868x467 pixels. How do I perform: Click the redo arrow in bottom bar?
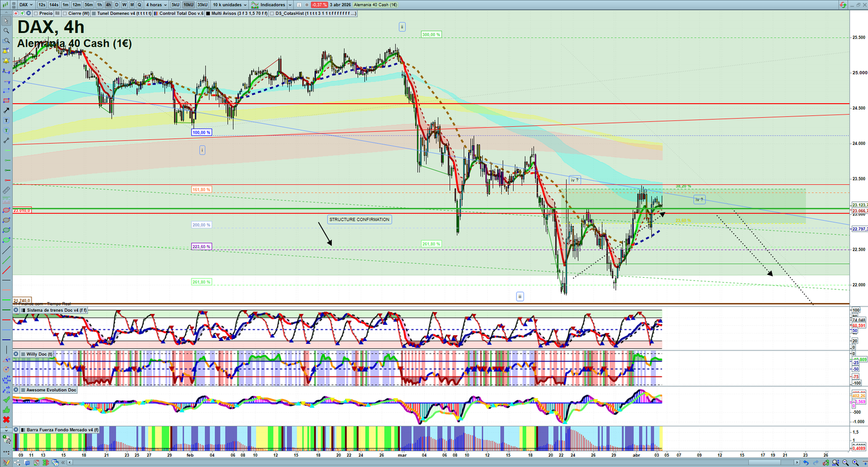point(816,463)
